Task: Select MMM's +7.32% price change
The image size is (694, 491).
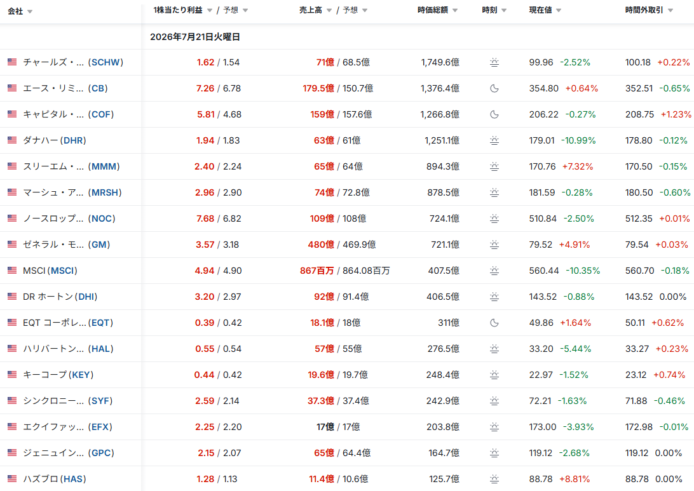Action: (578, 166)
